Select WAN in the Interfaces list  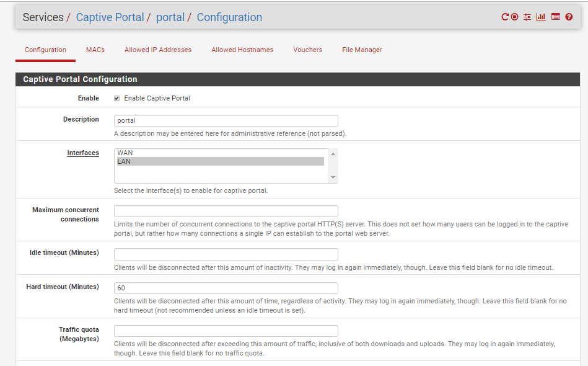tap(221, 153)
